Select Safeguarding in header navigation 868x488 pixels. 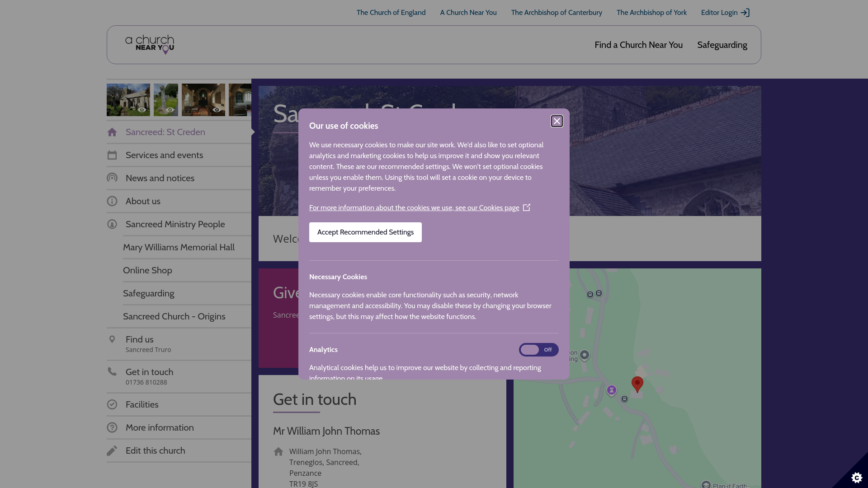[x=722, y=45]
